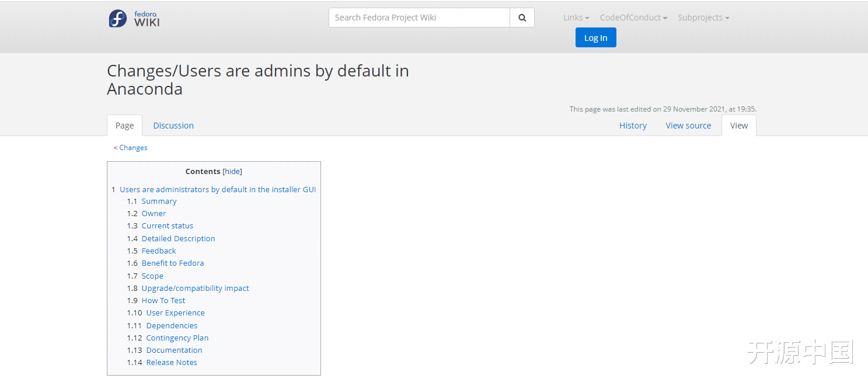Focus the Search Fedora Project Wiki field

tap(419, 18)
